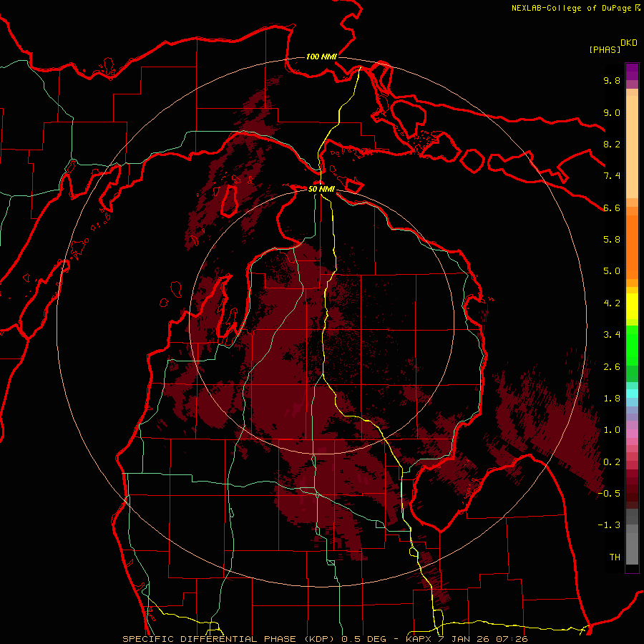
Task: Click the 6.6 value on the color scale
Action: click(612, 208)
